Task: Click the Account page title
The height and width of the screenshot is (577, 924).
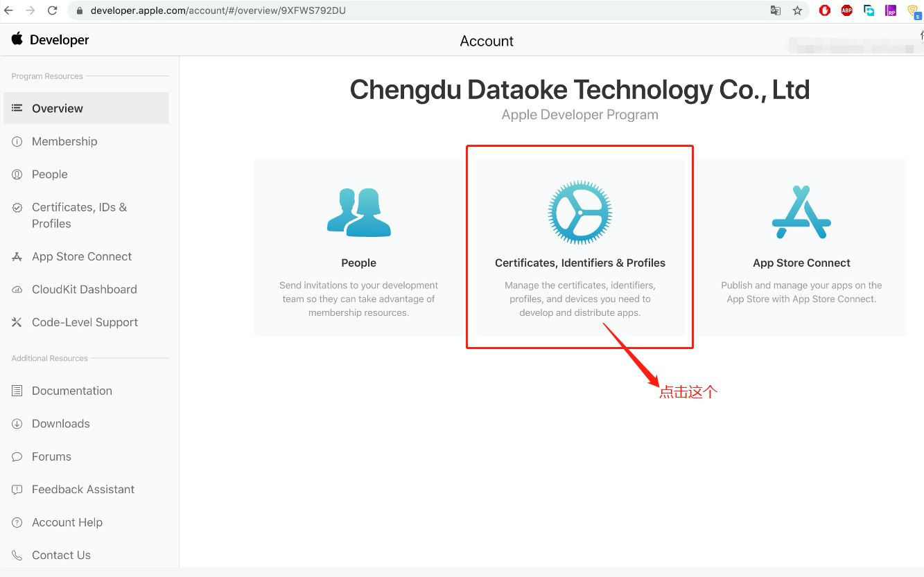Action: [x=487, y=41]
